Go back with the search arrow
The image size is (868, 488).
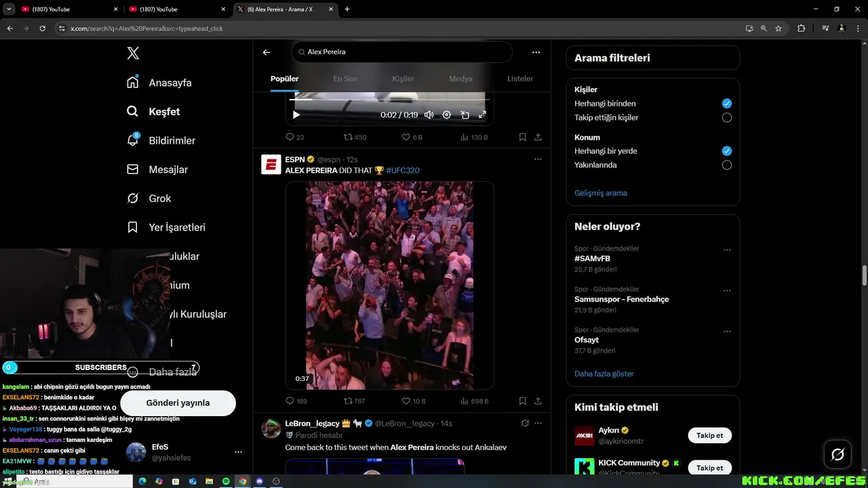(267, 52)
